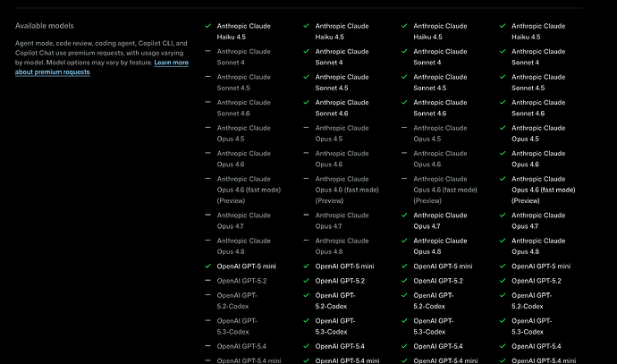Click the Opus 4.8 dash in second plan column
617x364 pixels.
(306, 241)
